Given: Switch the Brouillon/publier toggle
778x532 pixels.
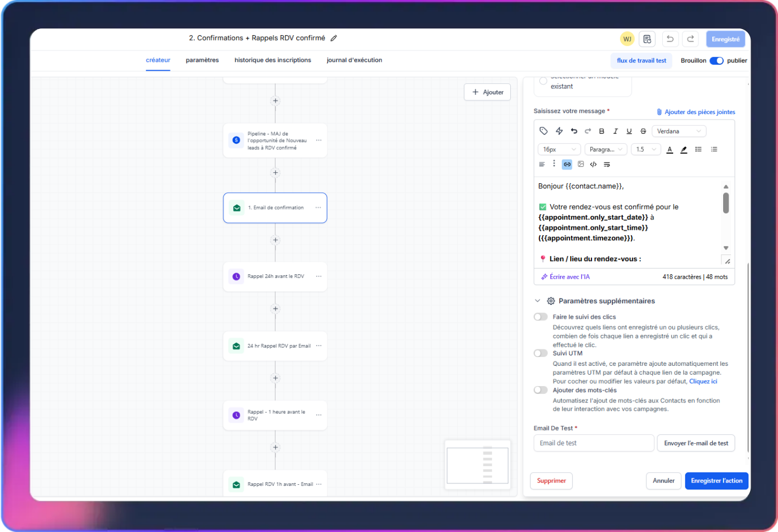Looking at the screenshot, I should 716,61.
